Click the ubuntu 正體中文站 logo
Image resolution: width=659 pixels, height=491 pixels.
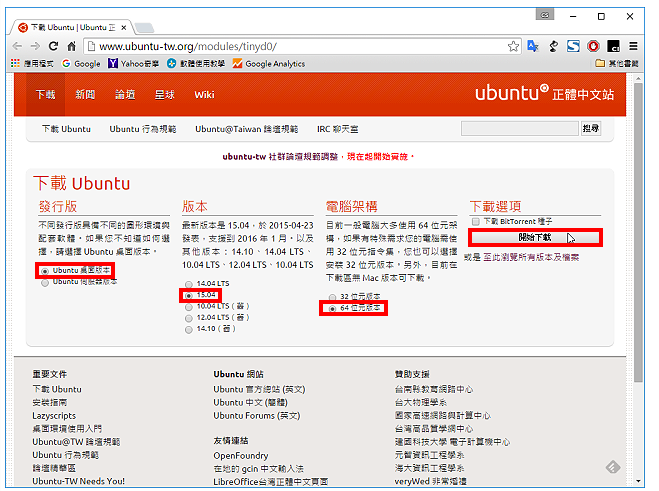(x=544, y=93)
